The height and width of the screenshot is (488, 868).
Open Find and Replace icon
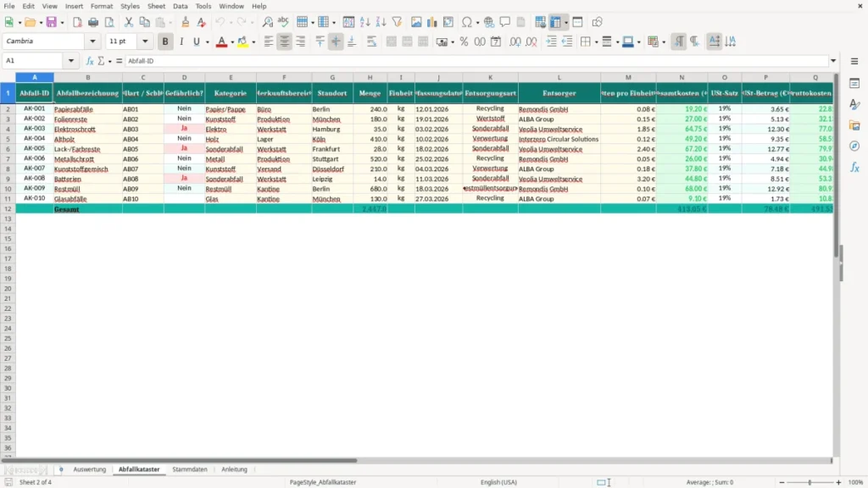pyautogui.click(x=267, y=22)
